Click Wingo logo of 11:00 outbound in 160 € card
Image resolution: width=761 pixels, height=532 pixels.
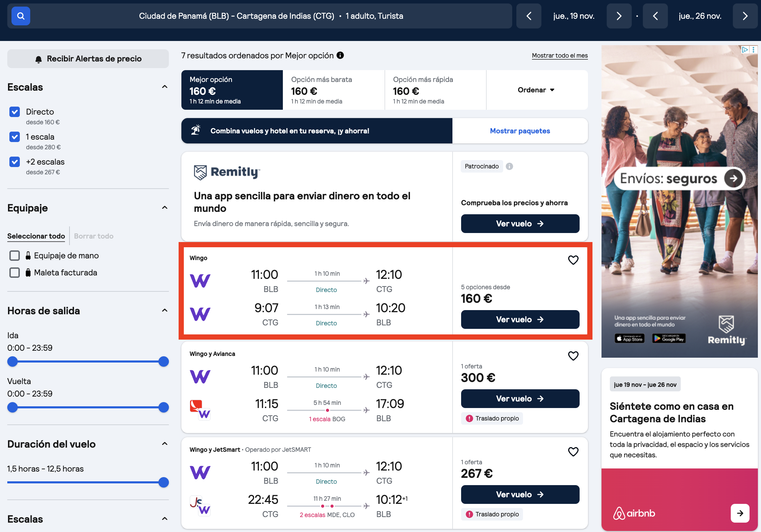(x=200, y=281)
